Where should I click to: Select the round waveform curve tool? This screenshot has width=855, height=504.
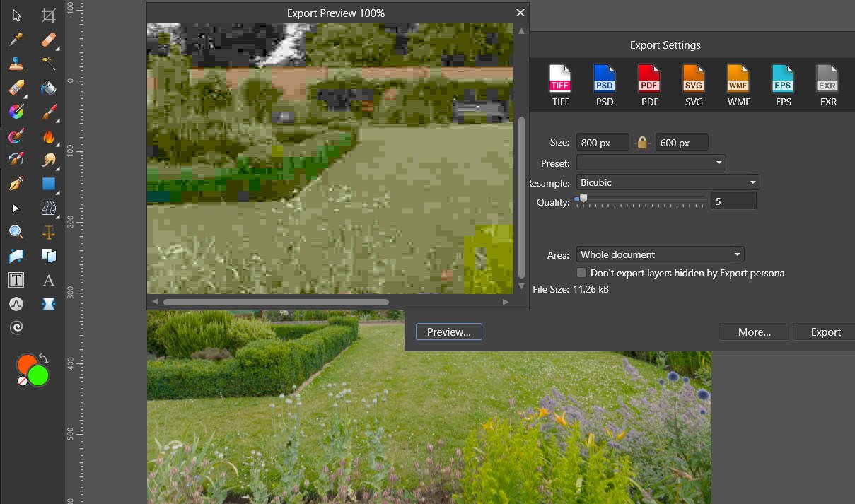[16, 304]
